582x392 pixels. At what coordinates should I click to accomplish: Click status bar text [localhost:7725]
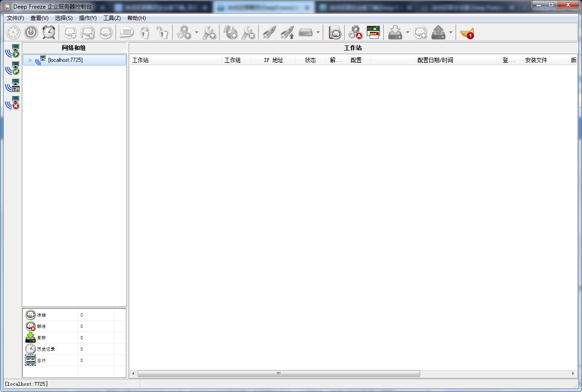(x=26, y=384)
